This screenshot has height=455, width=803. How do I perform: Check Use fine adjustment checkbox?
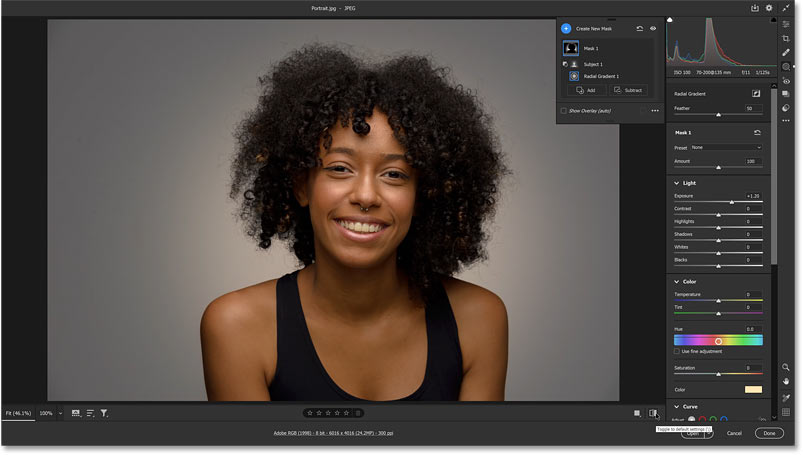point(677,351)
